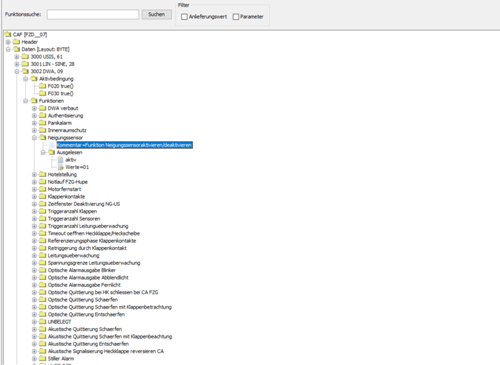
Task: Select Retriggerung durch Klappenkontakt item
Action: (x=87, y=248)
